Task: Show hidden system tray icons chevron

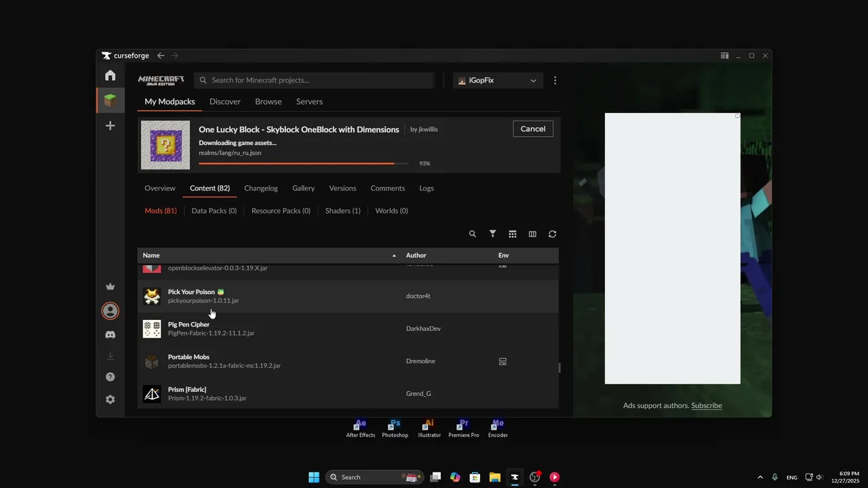Action: click(760, 477)
